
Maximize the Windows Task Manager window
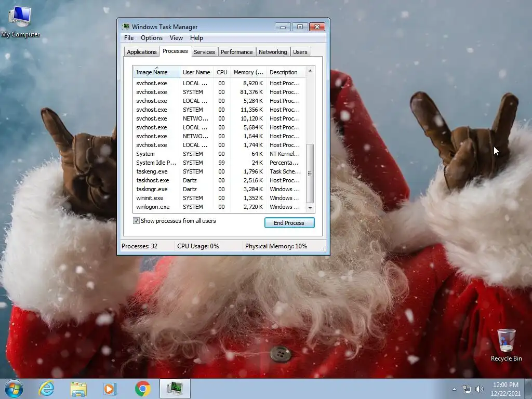[300, 27]
